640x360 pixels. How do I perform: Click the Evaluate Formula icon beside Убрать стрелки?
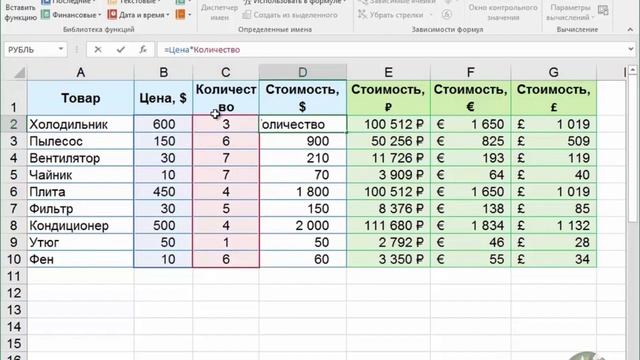(447, 15)
